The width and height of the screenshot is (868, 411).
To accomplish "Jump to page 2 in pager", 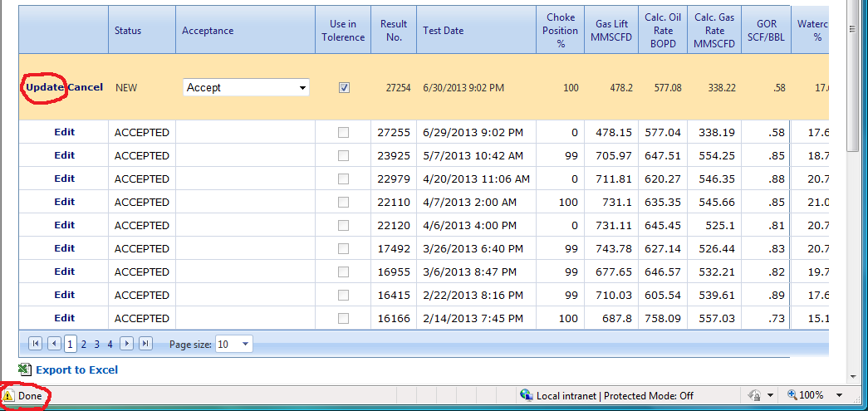I will point(84,345).
